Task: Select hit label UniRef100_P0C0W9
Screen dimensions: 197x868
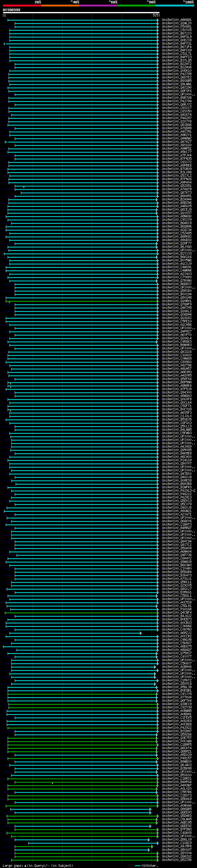Action: (176, 741)
